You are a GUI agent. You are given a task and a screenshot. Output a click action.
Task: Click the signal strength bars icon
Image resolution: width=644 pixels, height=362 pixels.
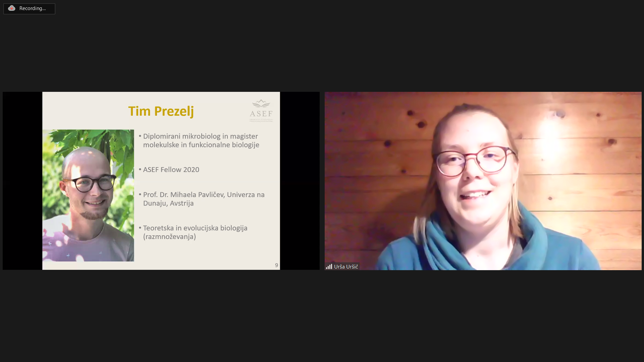pos(329,266)
